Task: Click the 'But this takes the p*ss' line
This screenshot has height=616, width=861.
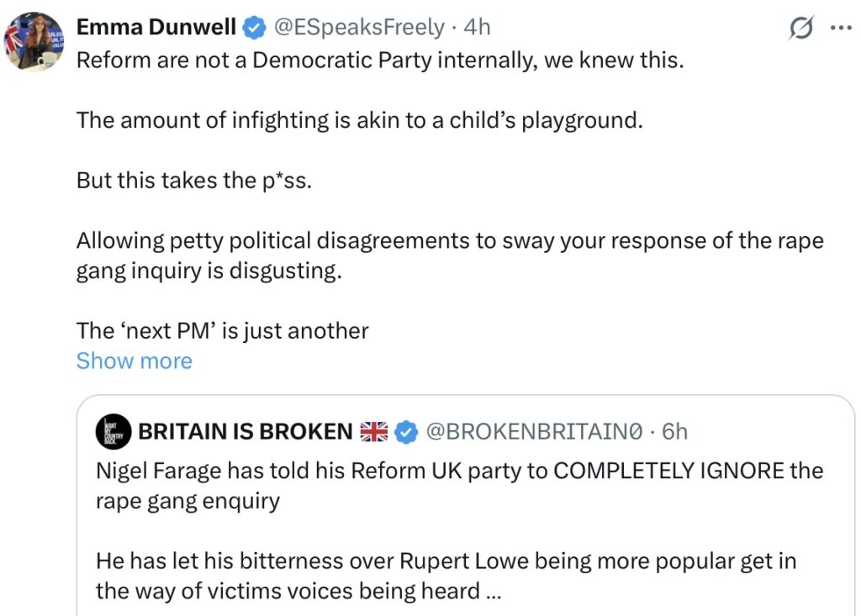Action: [x=194, y=180]
